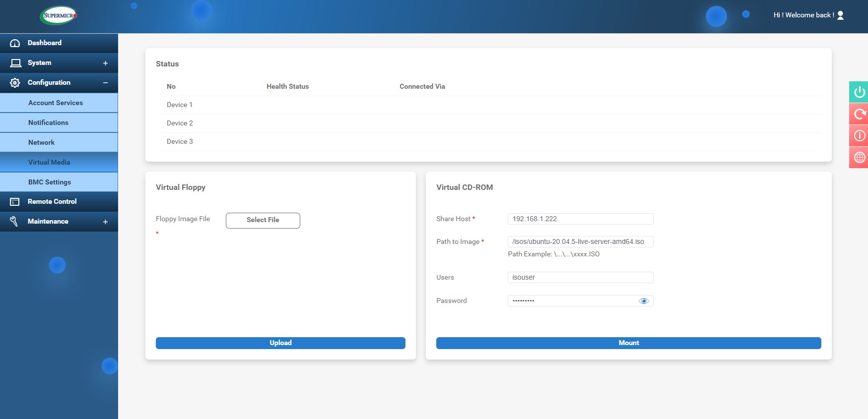Click the green power control icon
Viewport: 868px width, 419px height.
coord(859,92)
